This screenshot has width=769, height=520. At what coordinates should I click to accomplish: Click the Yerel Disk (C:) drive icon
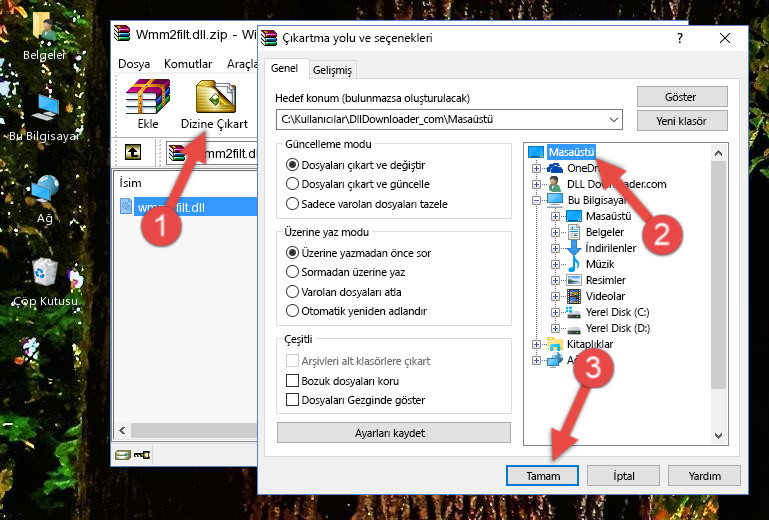click(573, 312)
